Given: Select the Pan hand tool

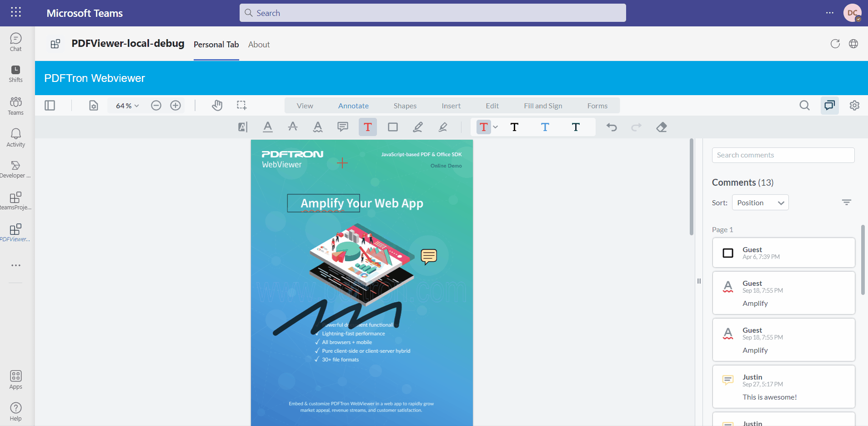Looking at the screenshot, I should coord(217,106).
